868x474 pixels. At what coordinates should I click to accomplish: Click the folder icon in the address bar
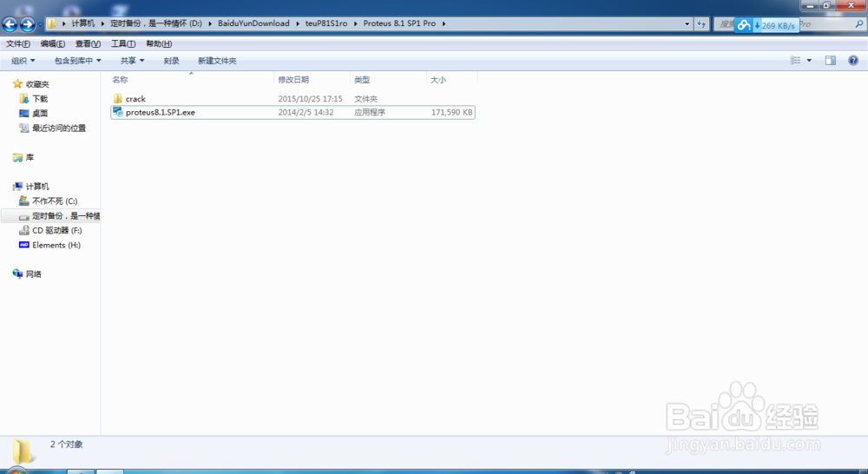[51, 23]
